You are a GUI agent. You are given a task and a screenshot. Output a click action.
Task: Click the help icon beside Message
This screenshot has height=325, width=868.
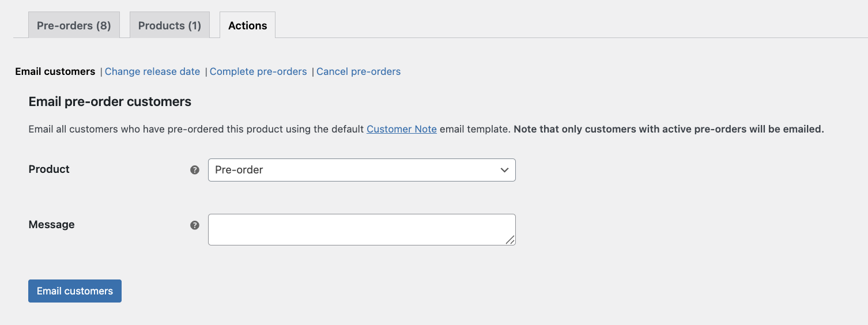coord(195,225)
